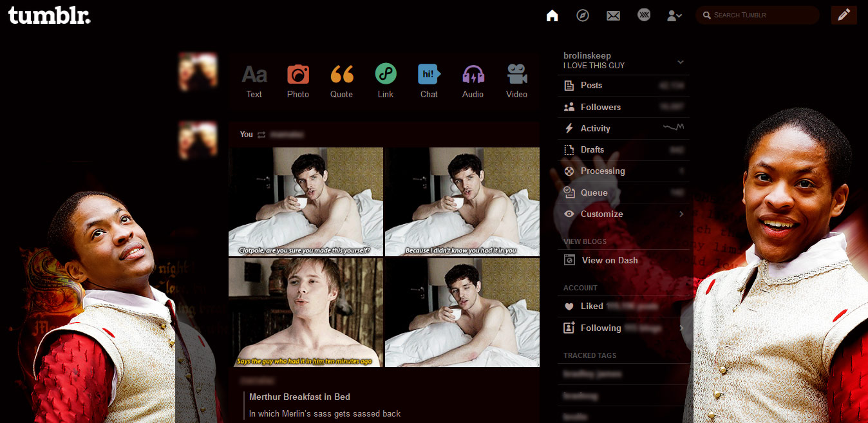
Task: Click the View on Dash icon
Action: click(569, 260)
